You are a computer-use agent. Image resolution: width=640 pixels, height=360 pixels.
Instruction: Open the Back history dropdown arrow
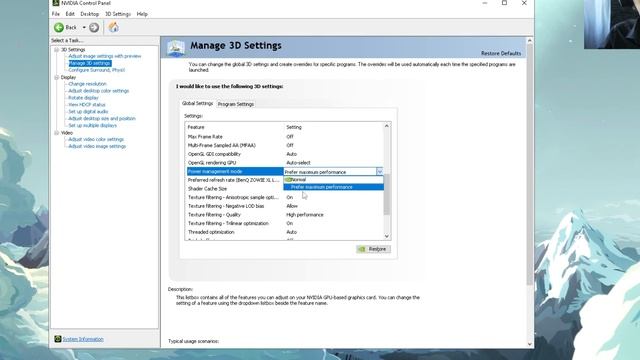pos(84,27)
